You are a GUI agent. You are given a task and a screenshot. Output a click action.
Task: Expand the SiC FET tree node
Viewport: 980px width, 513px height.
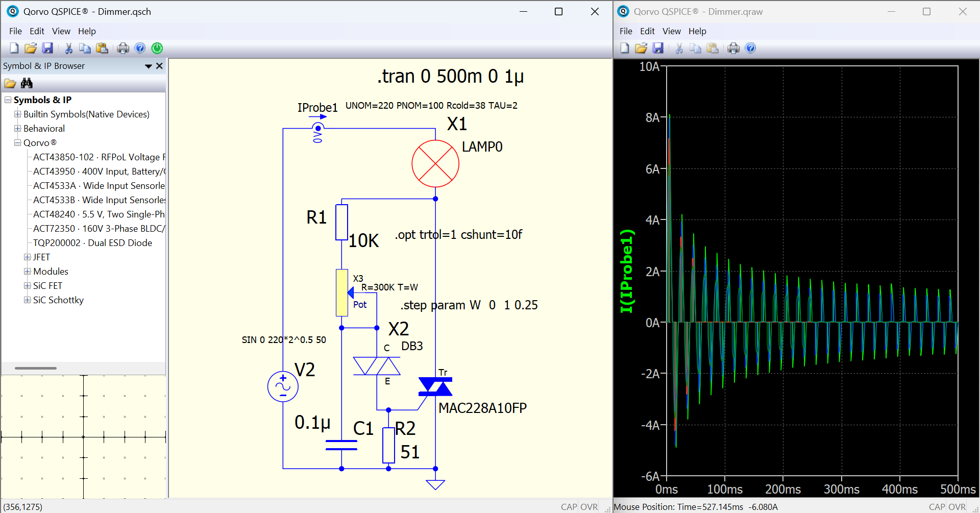point(27,286)
